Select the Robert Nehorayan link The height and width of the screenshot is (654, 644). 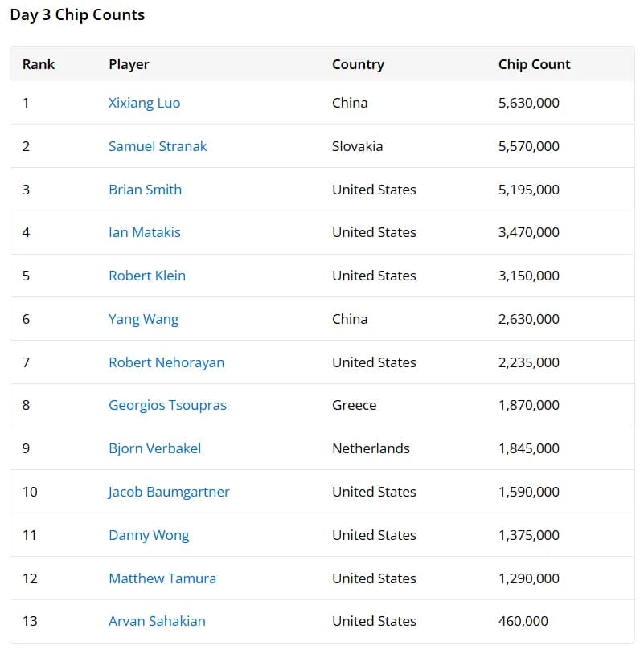[166, 362]
